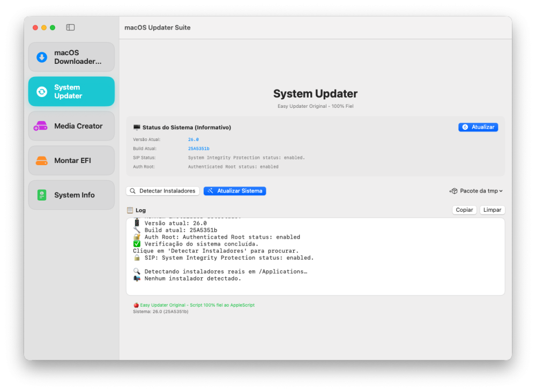The height and width of the screenshot is (392, 536).
Task: Click the System Info green icon
Action: [42, 195]
